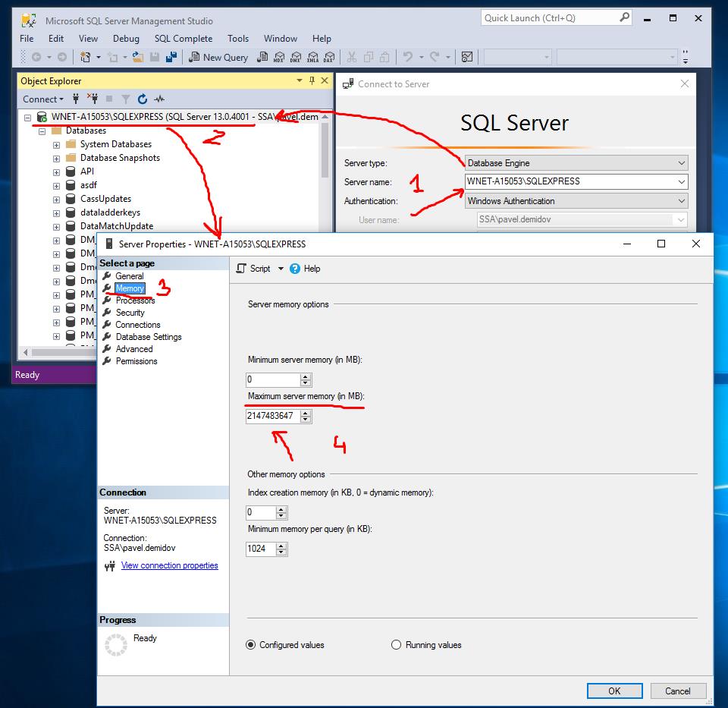Open the Tools menu

[x=237, y=39]
